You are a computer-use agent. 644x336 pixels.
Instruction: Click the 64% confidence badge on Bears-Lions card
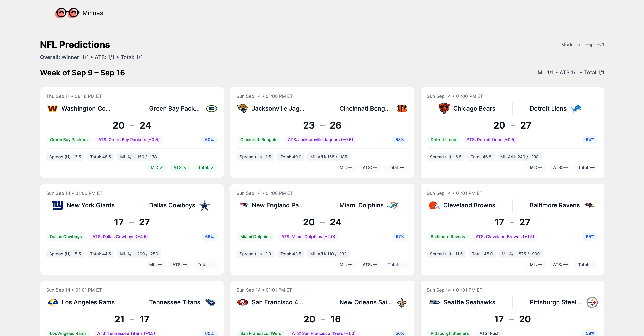pos(590,139)
